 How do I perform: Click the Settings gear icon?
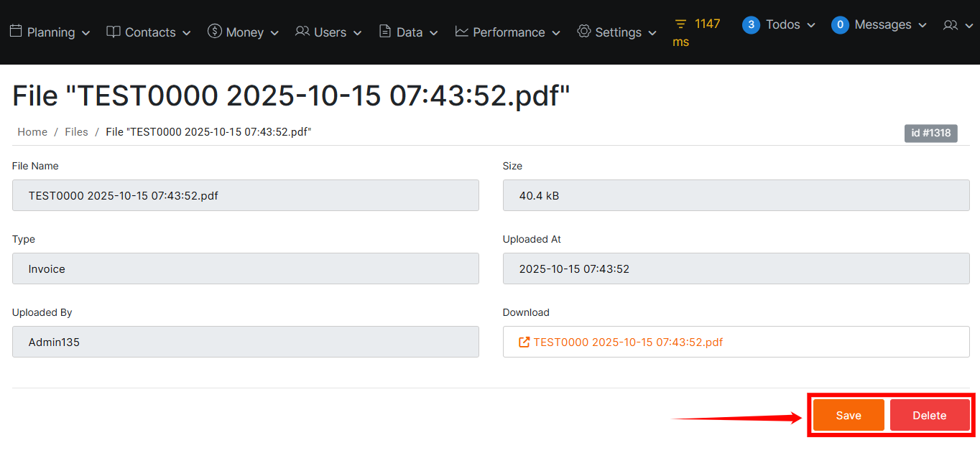point(583,32)
